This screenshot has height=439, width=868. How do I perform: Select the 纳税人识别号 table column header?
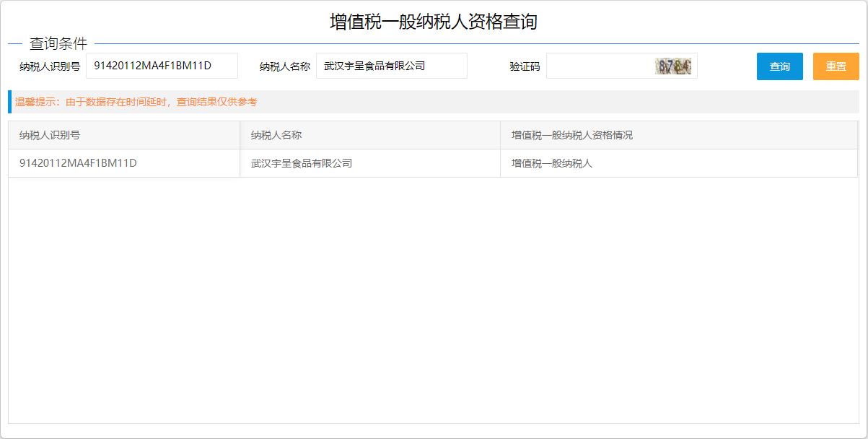coord(50,135)
